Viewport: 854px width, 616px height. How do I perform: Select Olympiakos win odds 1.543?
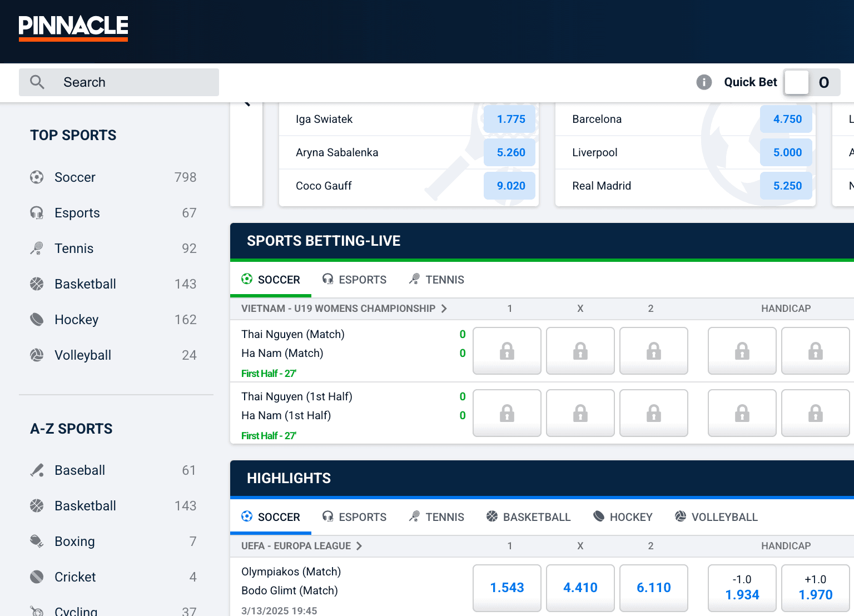[507, 588]
